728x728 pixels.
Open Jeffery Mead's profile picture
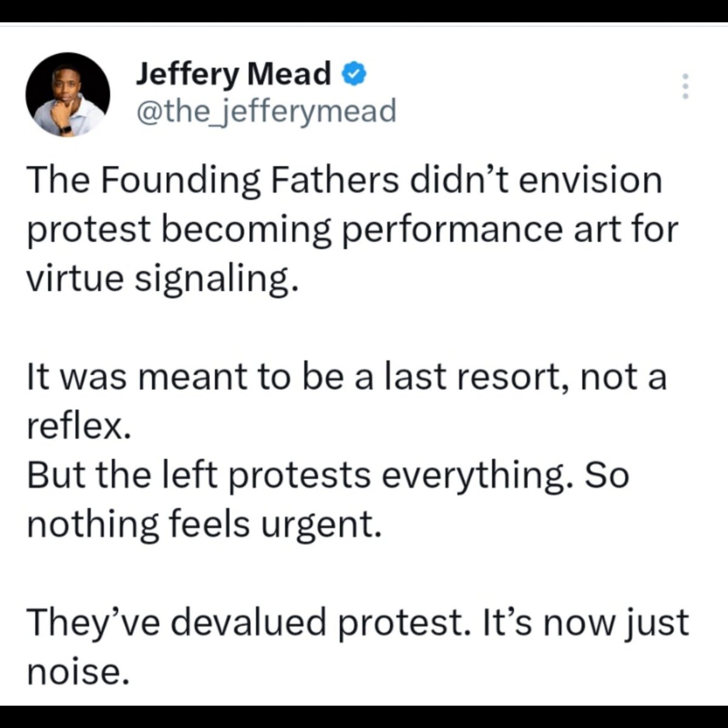(67, 94)
